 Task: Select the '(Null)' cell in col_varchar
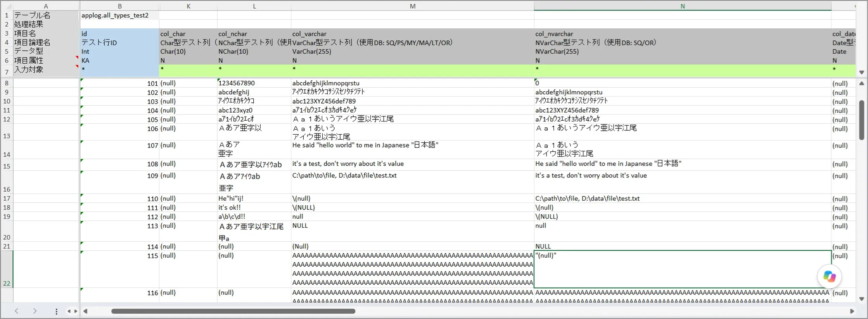[x=413, y=246]
